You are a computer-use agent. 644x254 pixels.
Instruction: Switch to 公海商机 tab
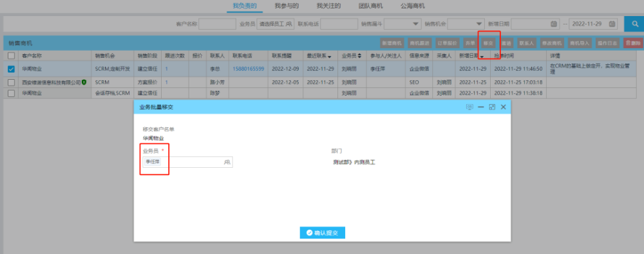(412, 6)
